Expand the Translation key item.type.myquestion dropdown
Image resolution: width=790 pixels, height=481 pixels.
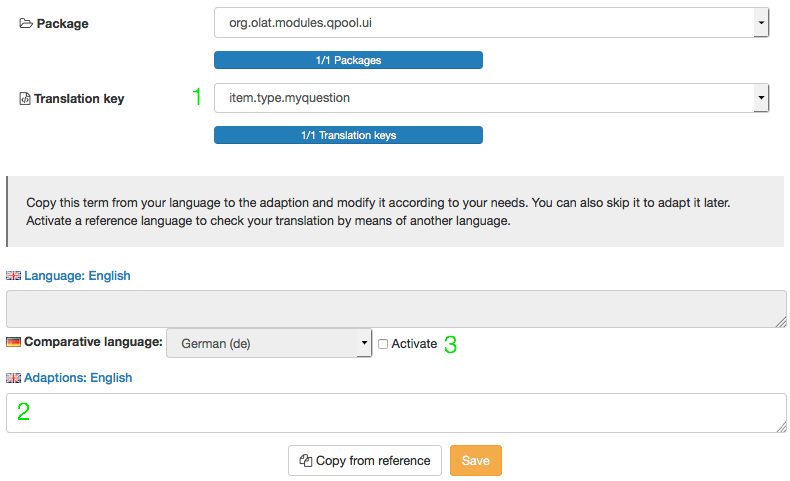click(491, 98)
